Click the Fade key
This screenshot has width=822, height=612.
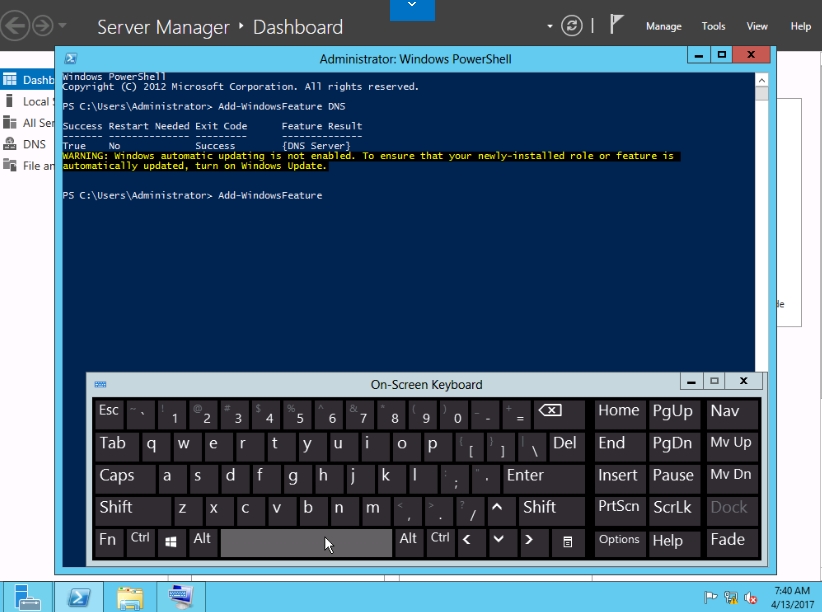click(x=732, y=542)
